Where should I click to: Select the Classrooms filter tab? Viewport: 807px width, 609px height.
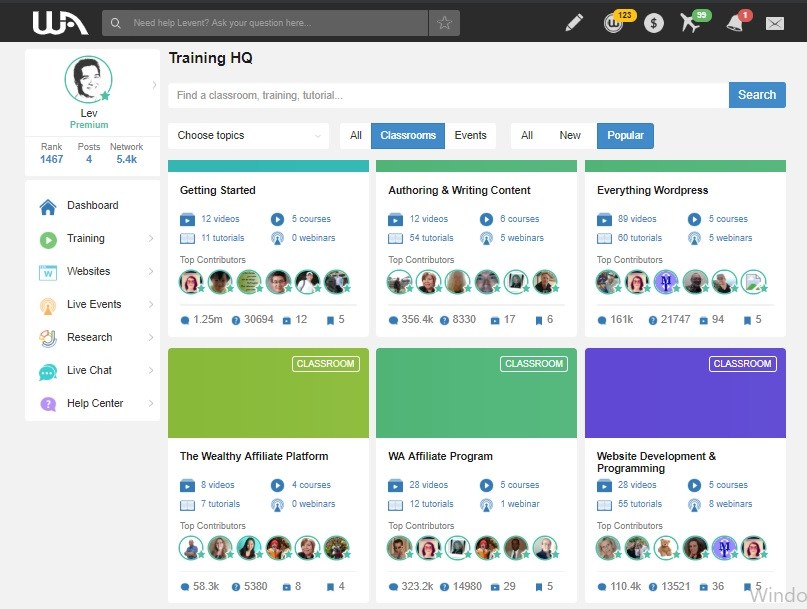(x=408, y=135)
